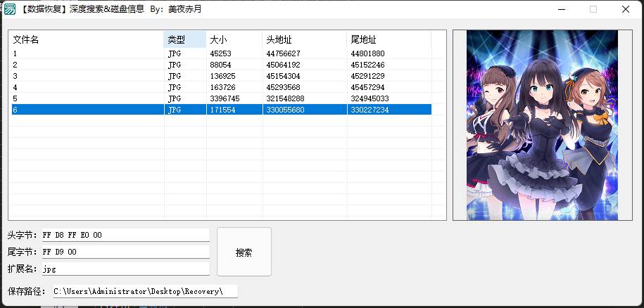Focus the 扩展名 extension field
The image size is (644, 308).
click(126, 269)
